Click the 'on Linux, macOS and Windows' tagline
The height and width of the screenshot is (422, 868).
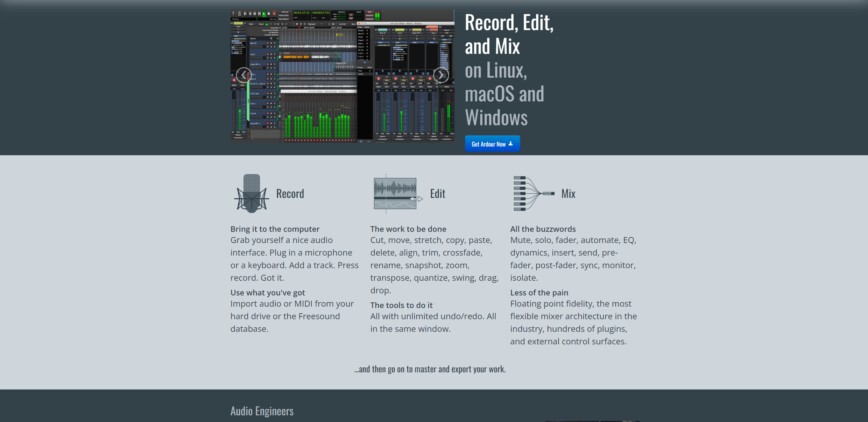(504, 94)
